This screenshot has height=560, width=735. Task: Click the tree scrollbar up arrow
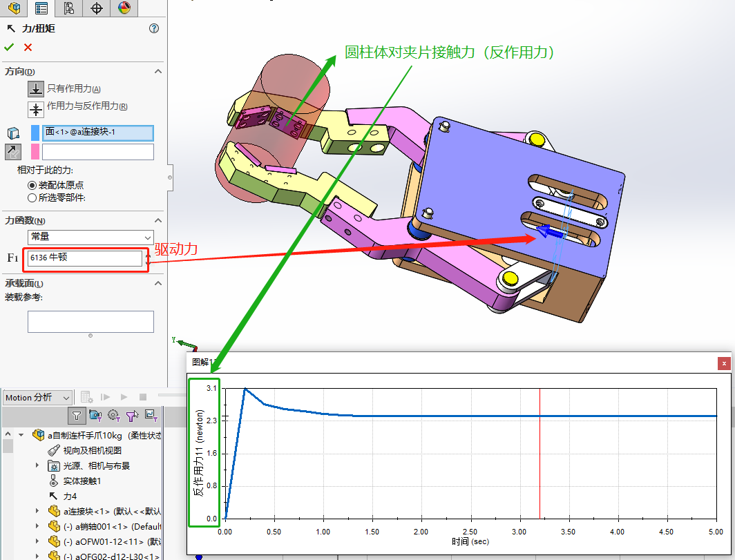click(x=8, y=434)
